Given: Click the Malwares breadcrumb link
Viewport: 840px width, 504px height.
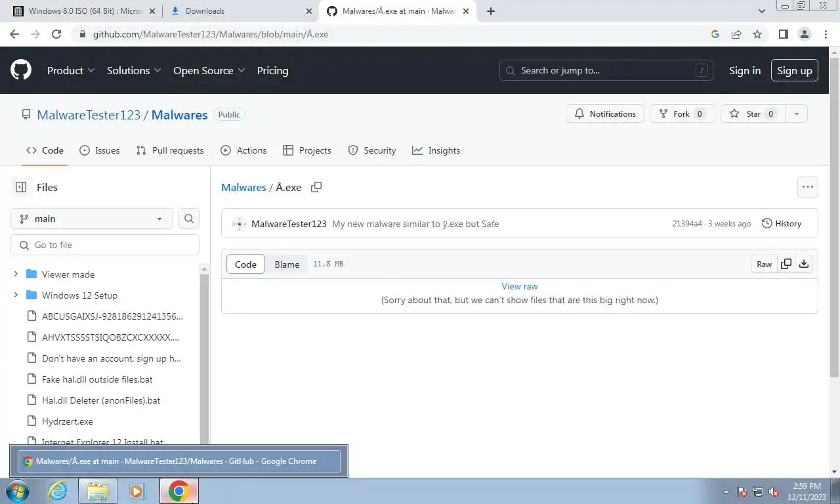Looking at the screenshot, I should tap(243, 187).
